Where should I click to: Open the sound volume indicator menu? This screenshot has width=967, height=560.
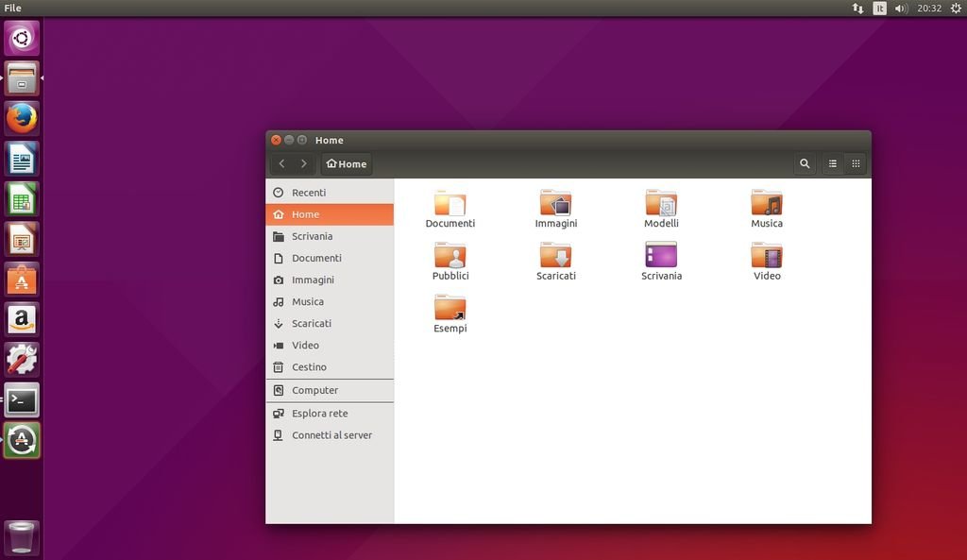click(x=901, y=8)
